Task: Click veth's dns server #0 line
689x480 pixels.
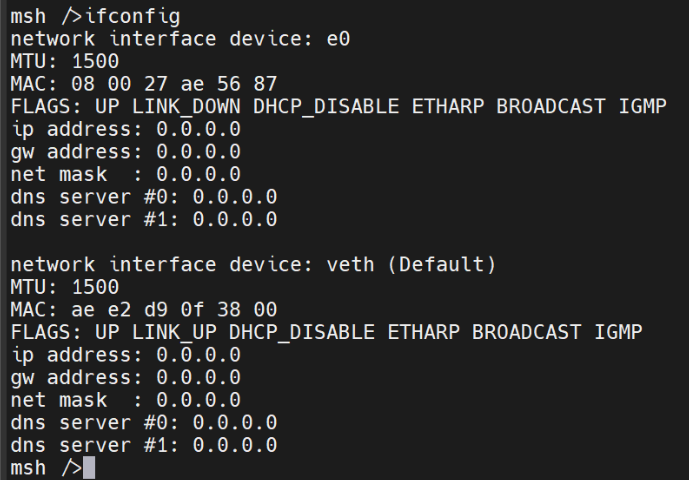Action: [143, 421]
